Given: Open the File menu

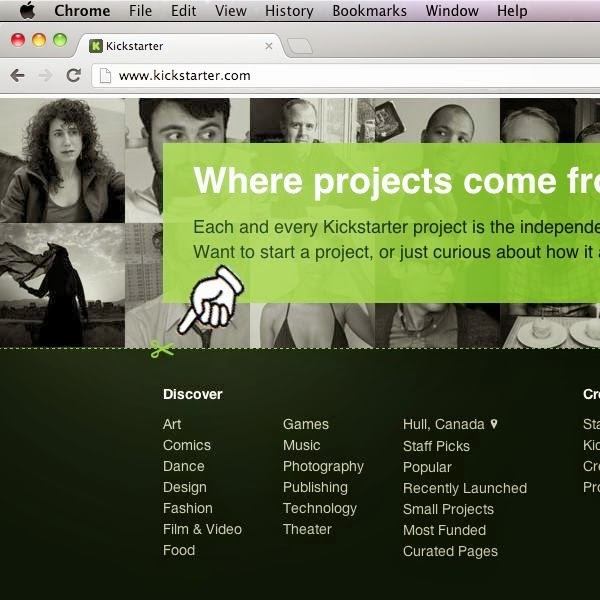Looking at the screenshot, I should click(x=140, y=11).
